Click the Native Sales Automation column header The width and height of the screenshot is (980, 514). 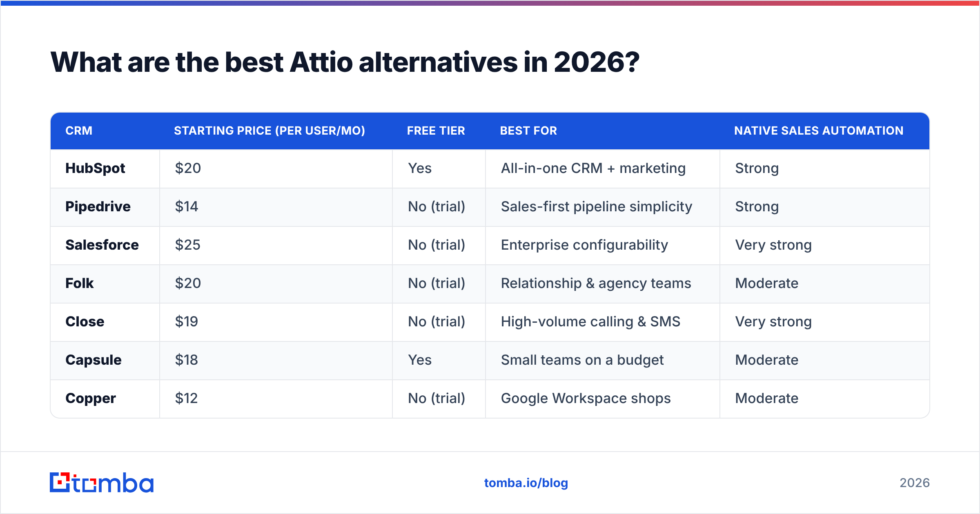pos(819,131)
